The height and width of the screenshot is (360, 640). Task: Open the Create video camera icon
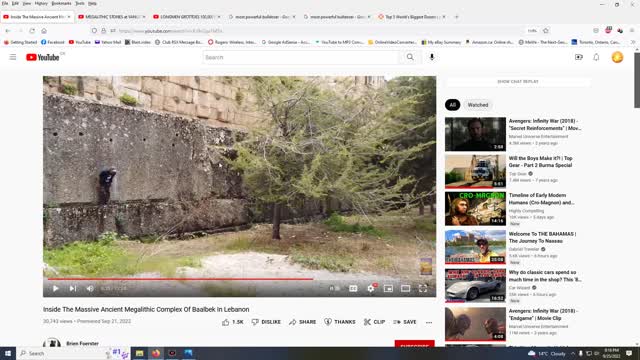point(579,57)
